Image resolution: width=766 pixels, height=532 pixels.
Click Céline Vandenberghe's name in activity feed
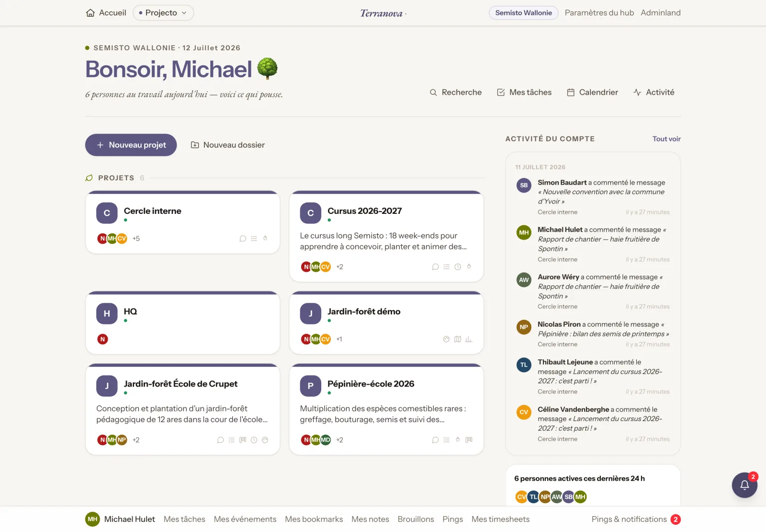click(574, 410)
